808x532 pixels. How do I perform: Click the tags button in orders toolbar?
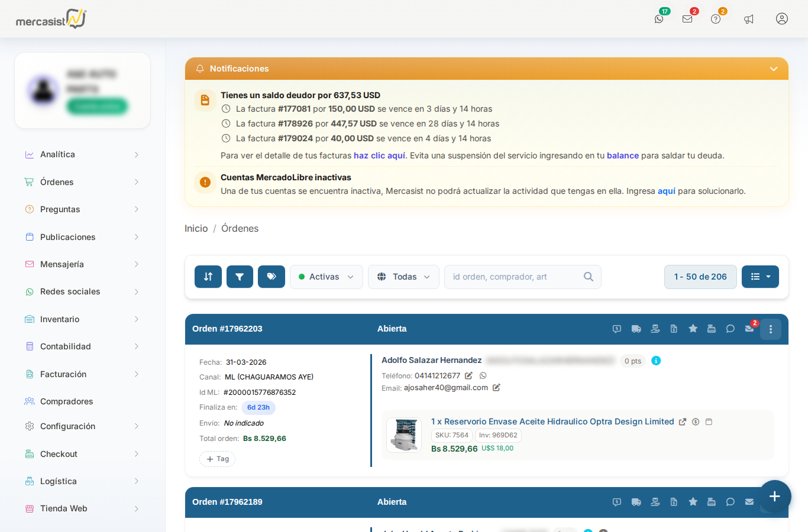[272, 277]
